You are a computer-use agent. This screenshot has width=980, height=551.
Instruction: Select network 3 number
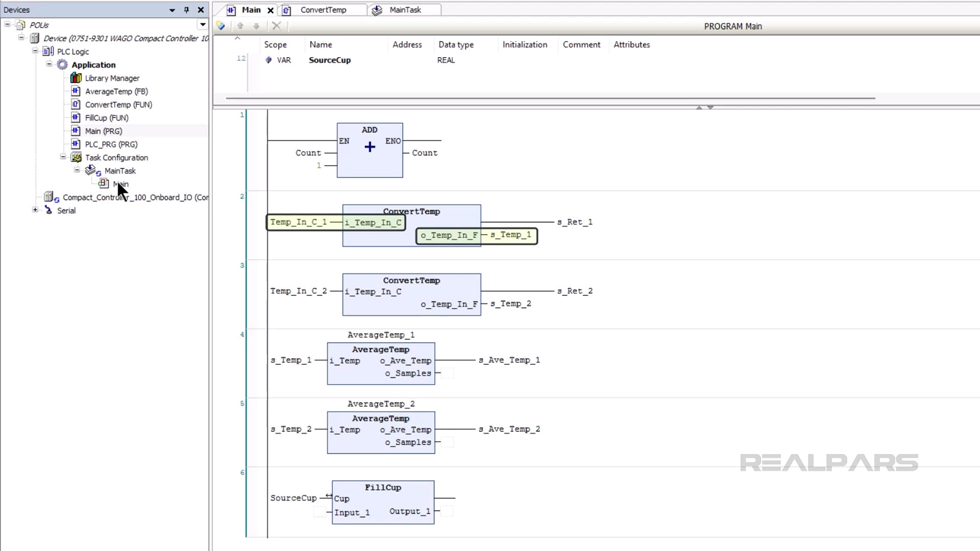click(x=242, y=265)
